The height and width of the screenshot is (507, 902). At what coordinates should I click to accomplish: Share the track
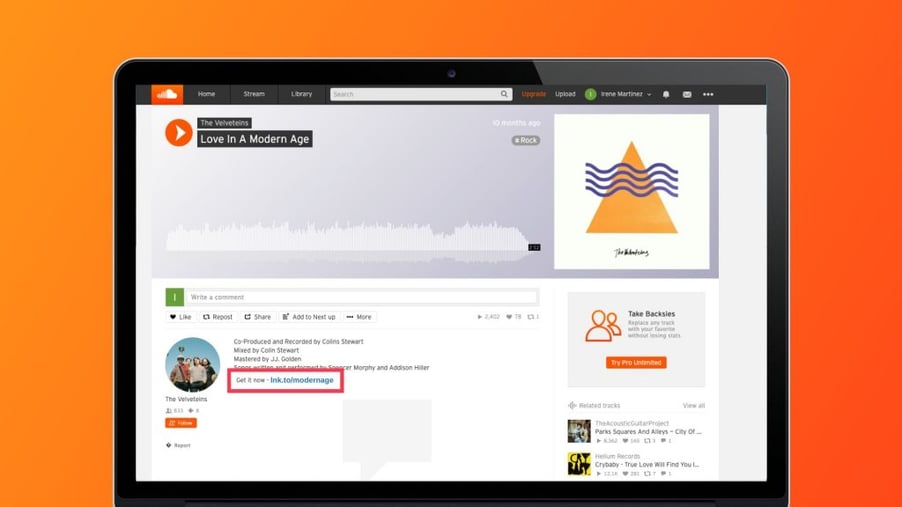[258, 317]
